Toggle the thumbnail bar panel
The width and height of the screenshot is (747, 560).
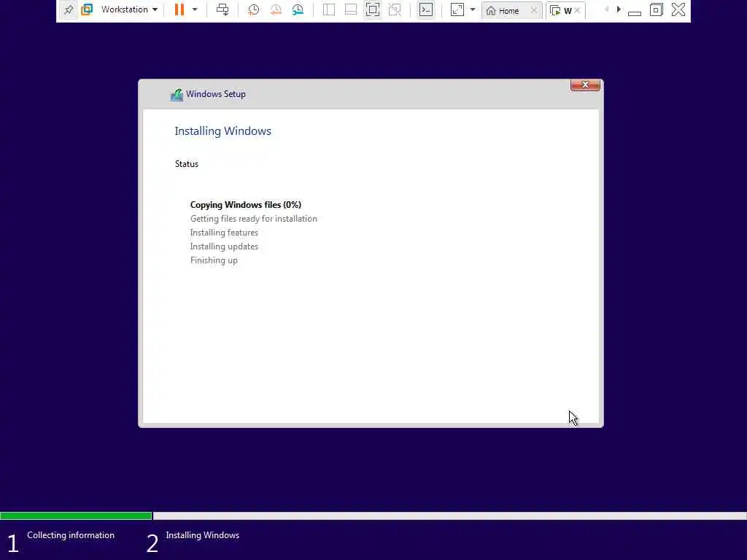(351, 9)
